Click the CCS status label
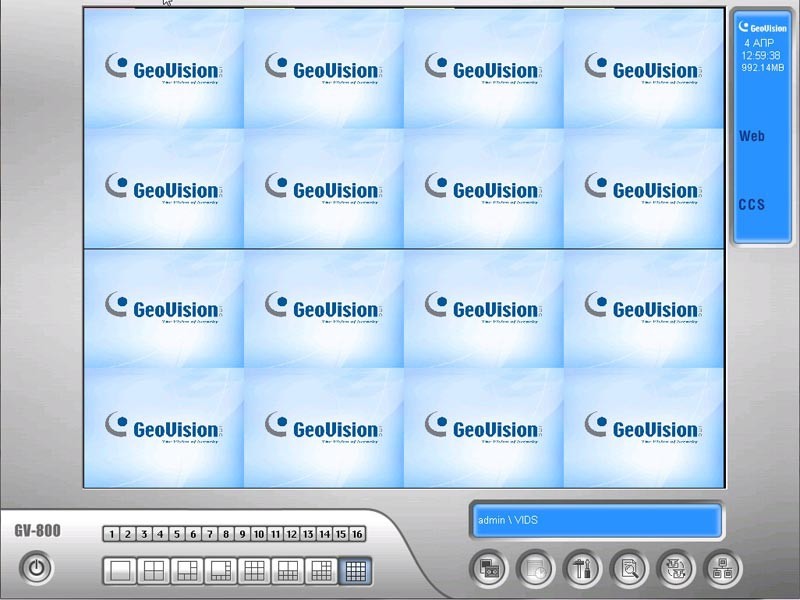 pyautogui.click(x=751, y=205)
